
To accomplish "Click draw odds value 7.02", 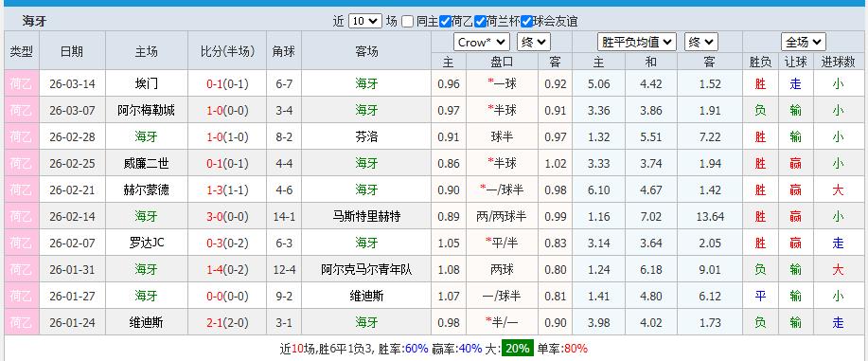I will coord(651,217).
